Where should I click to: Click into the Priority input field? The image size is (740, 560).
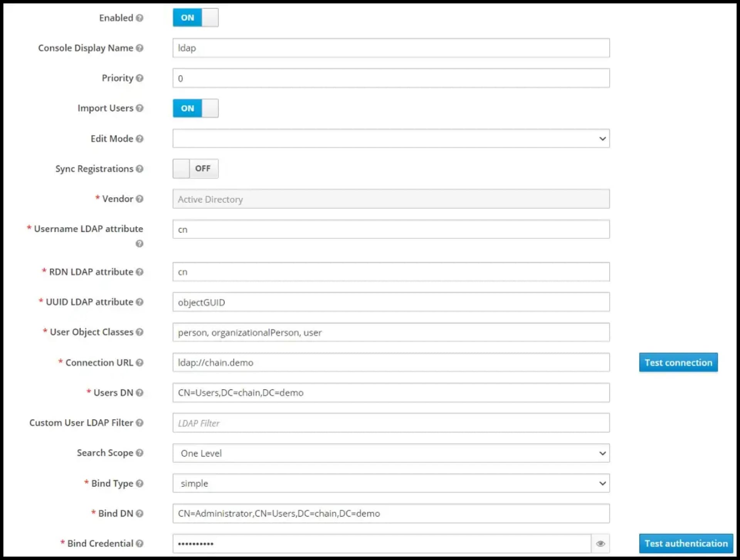click(391, 78)
